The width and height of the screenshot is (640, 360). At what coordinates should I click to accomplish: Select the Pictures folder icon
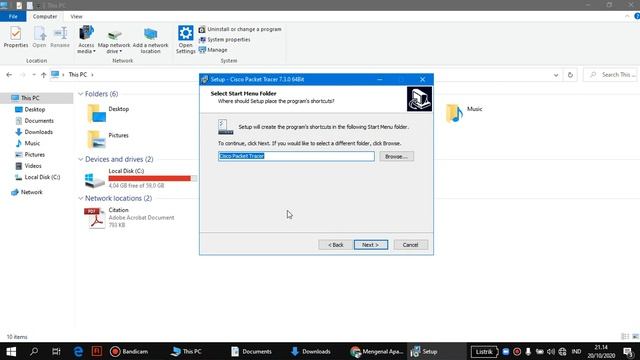coord(97,139)
